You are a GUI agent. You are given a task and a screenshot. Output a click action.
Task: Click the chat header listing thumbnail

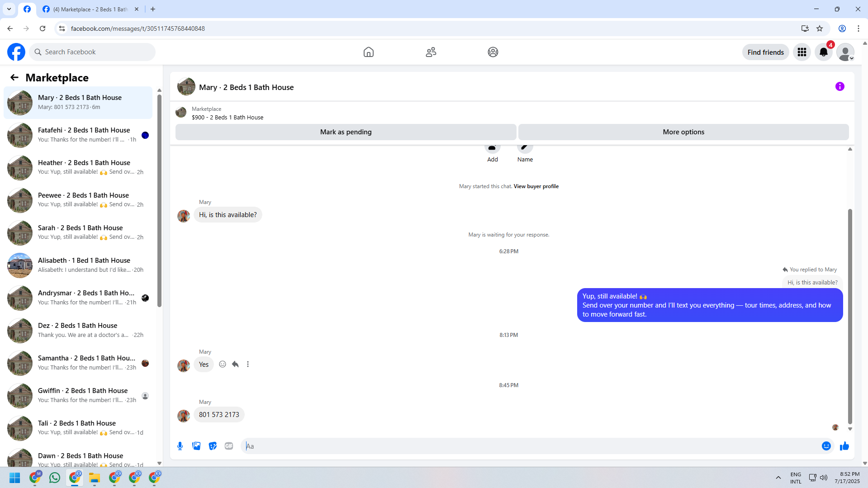click(x=186, y=86)
